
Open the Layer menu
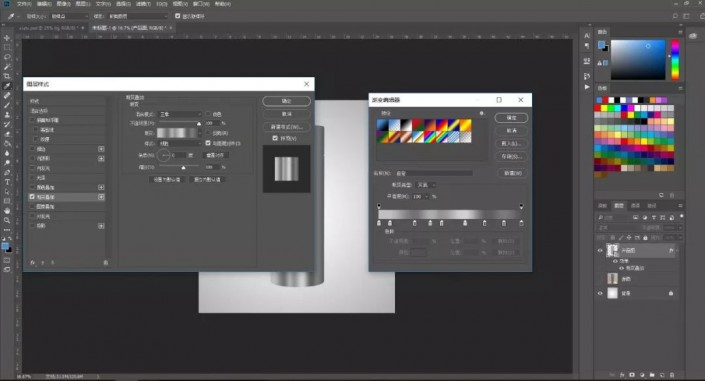point(83,4)
